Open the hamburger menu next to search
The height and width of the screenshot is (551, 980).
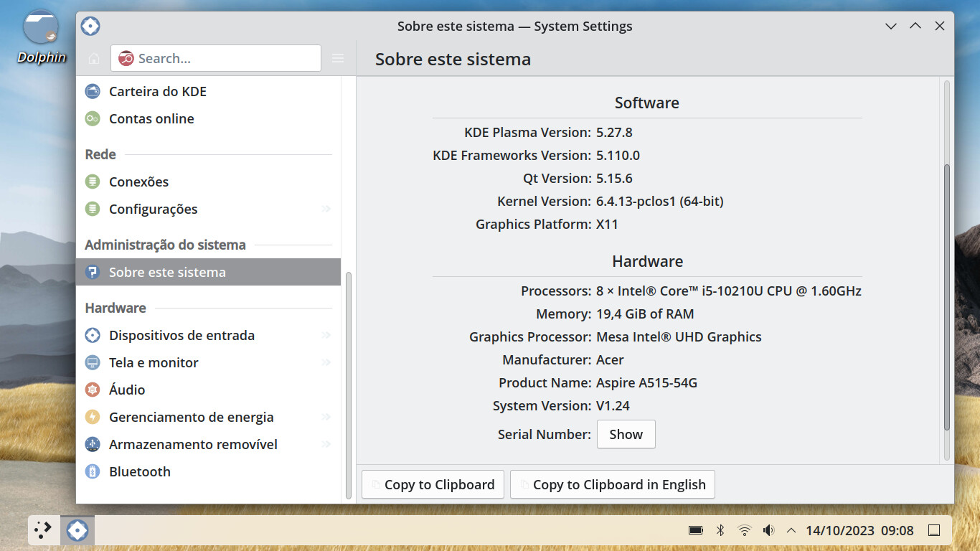(x=338, y=59)
